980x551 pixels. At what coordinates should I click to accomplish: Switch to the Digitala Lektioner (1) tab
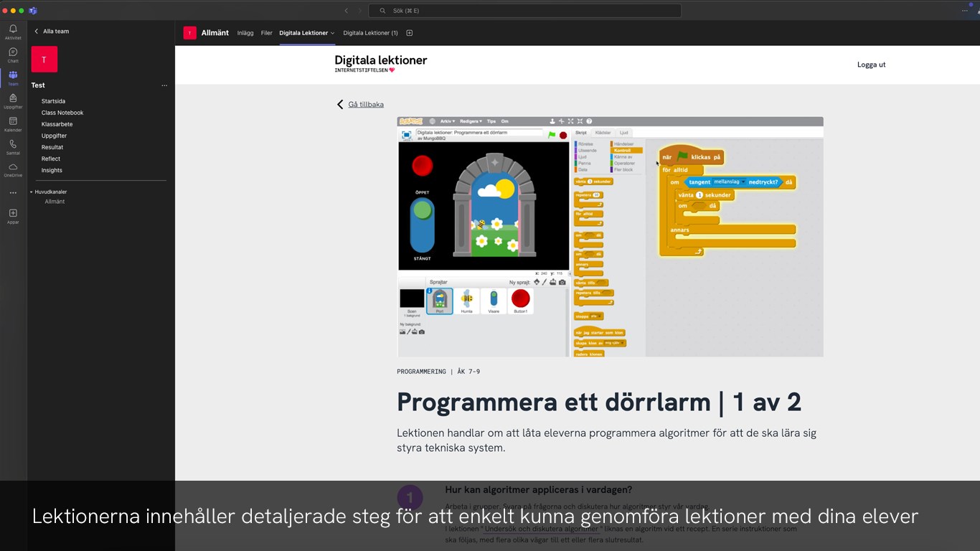pos(370,33)
